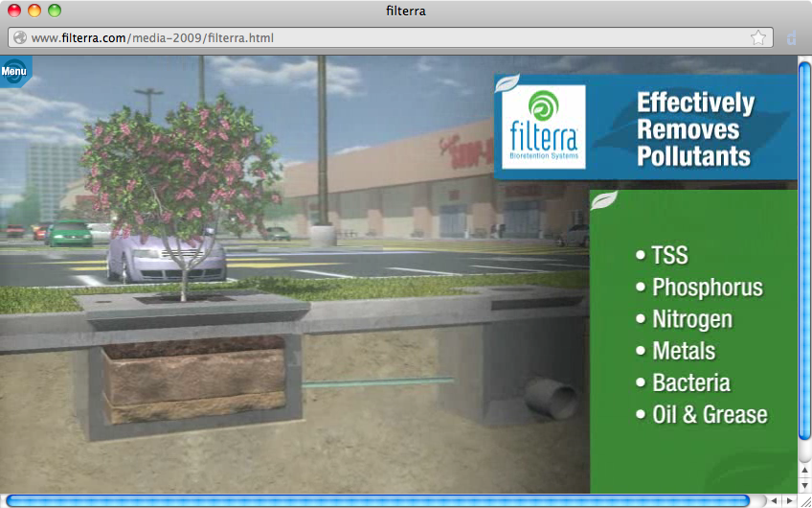Click the bookmark star in the address bar
This screenshot has width=812, height=508.
click(757, 38)
